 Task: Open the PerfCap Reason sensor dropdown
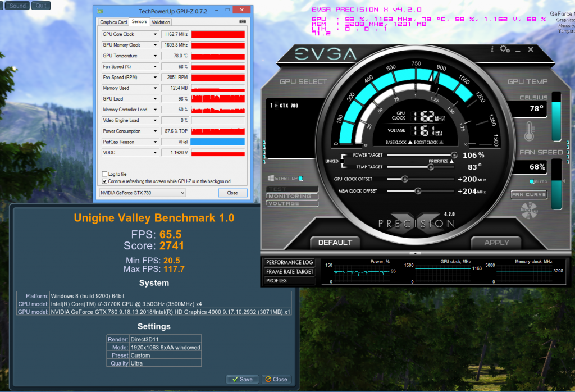click(x=155, y=142)
